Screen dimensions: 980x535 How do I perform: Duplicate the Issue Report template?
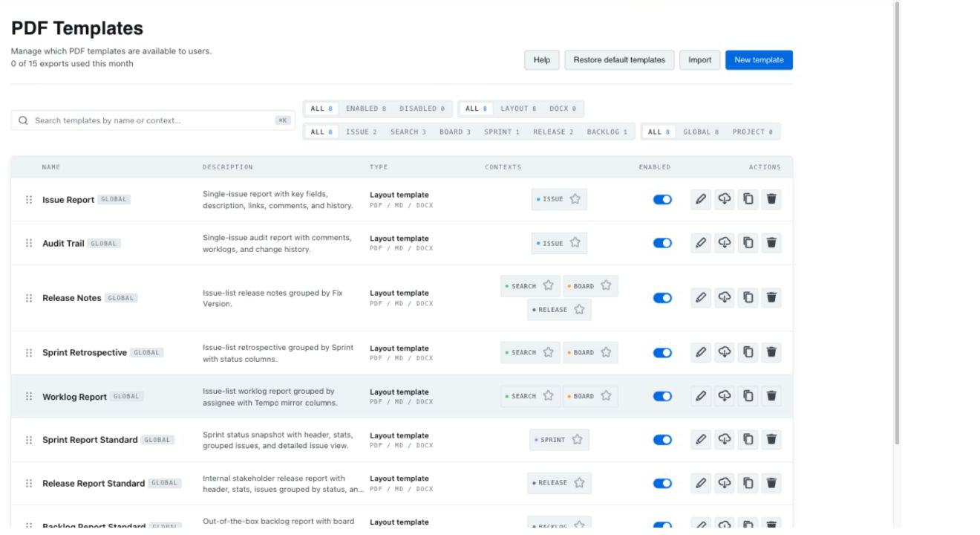click(748, 199)
